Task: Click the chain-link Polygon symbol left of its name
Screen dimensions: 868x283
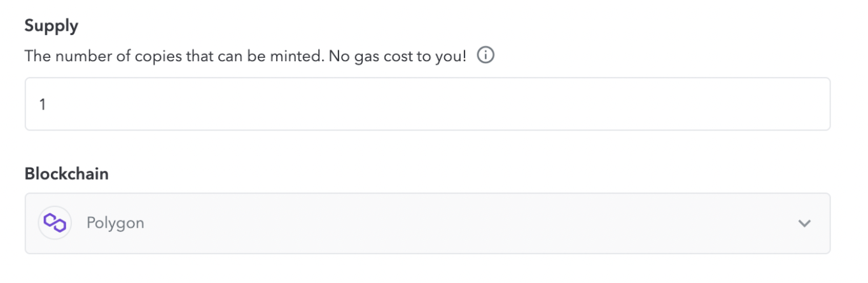Action: [55, 222]
